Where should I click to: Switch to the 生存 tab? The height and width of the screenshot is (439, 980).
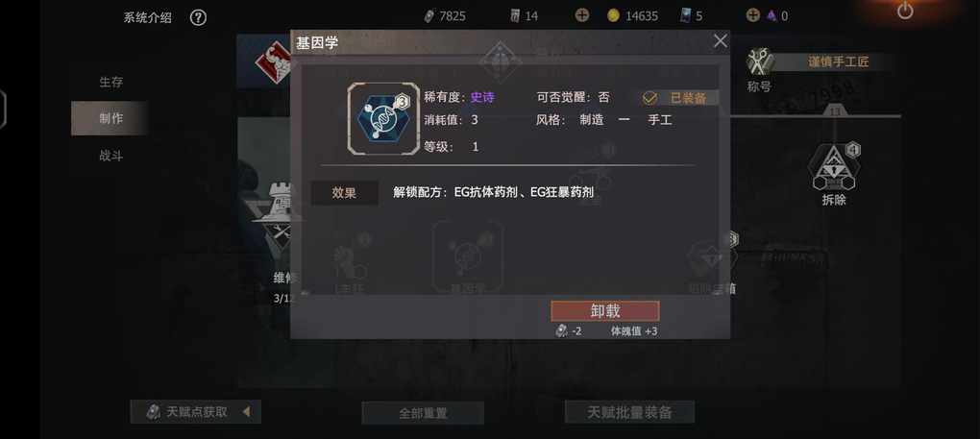click(110, 82)
